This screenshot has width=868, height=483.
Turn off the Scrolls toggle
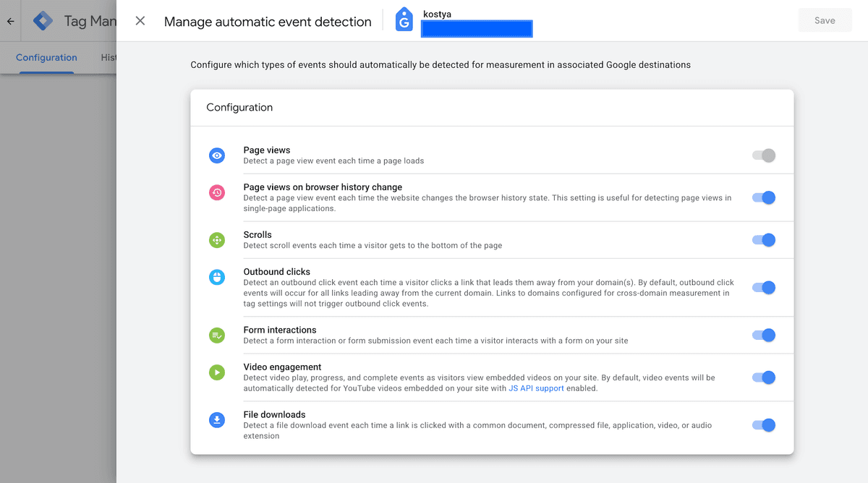[x=764, y=240]
